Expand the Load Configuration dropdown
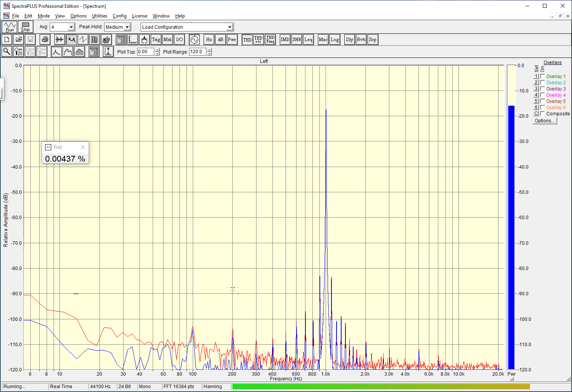Viewport: 572px width, 392px height. [x=230, y=27]
